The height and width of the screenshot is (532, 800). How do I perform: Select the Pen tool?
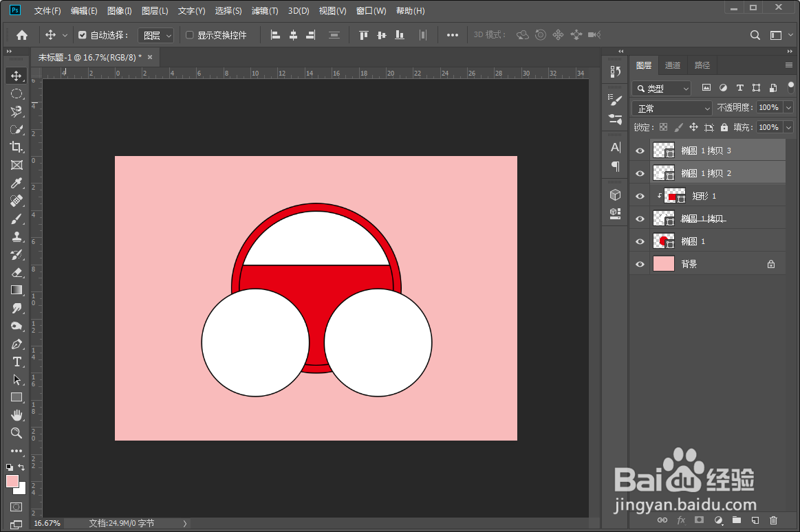tap(17, 344)
